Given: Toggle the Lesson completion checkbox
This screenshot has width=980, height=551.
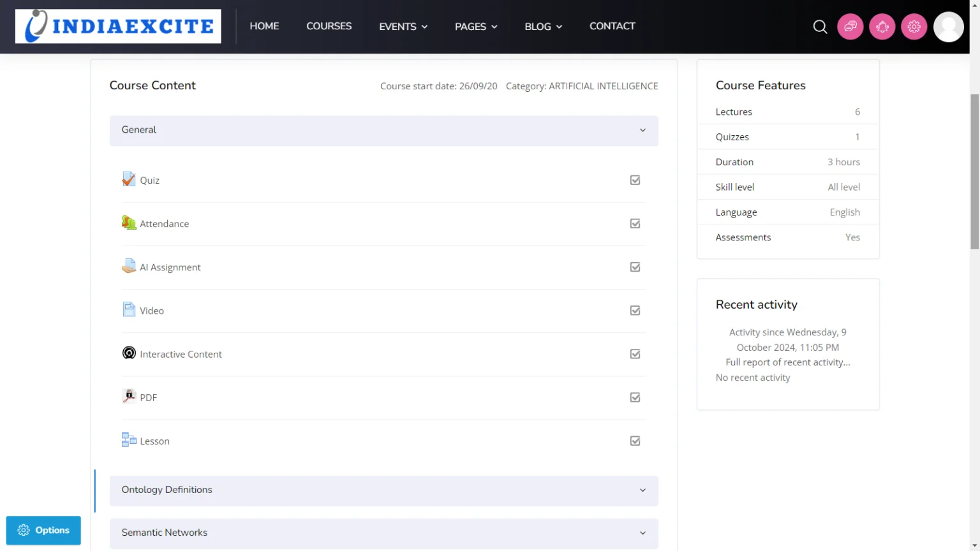Looking at the screenshot, I should (635, 441).
